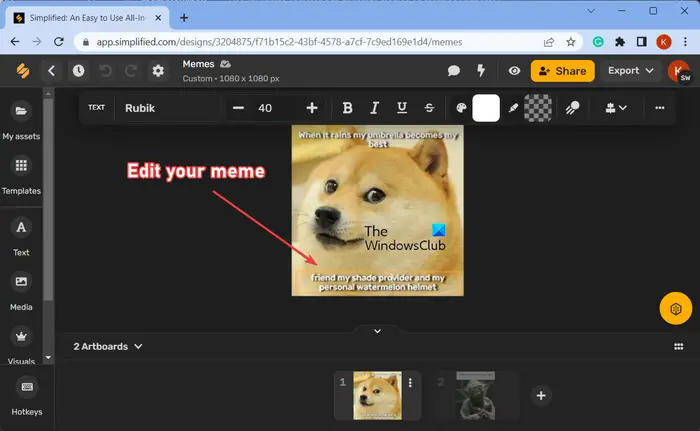Open the Media panel
The image size is (700, 431).
point(21,291)
